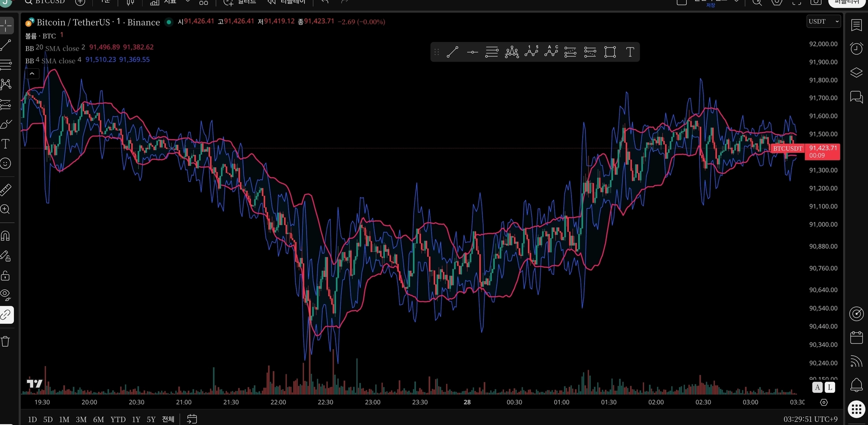Open the UTC+9 timezone menu

click(x=811, y=419)
